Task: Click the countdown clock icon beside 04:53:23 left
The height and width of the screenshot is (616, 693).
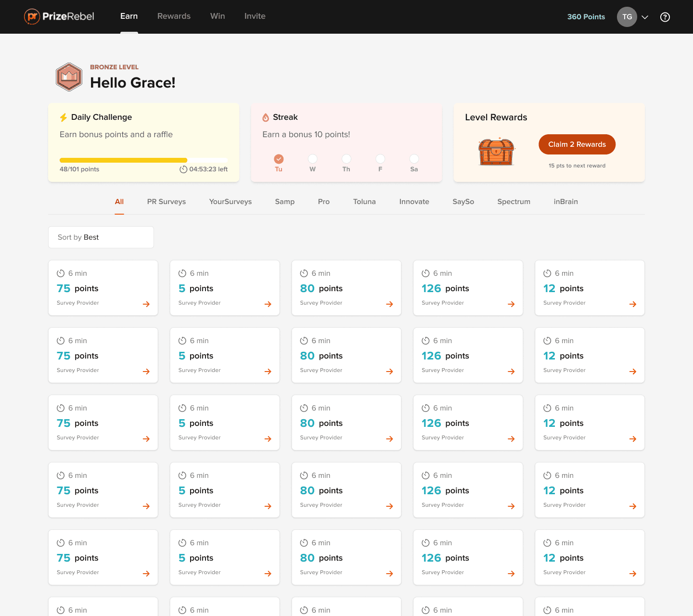Action: coord(183,169)
